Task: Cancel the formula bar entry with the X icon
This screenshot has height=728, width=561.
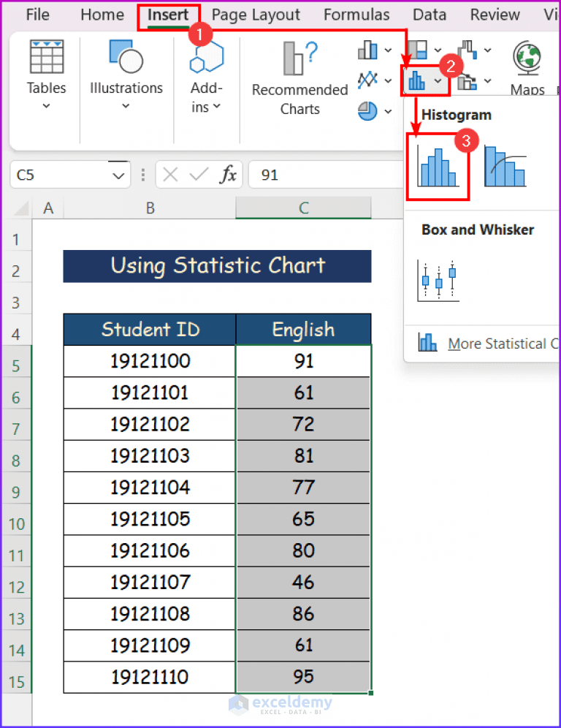Action: pos(170,175)
